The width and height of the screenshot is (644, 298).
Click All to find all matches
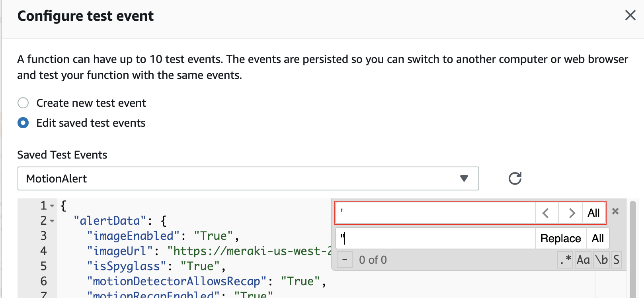point(593,213)
